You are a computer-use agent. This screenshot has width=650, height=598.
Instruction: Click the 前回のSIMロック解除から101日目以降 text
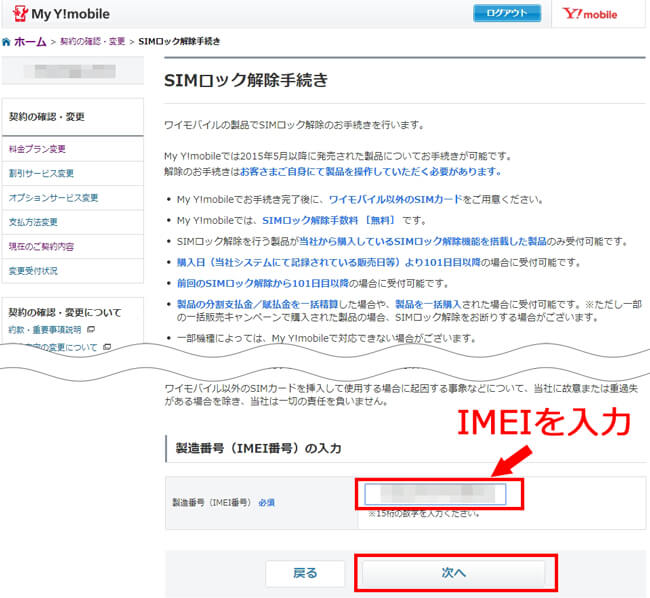[262, 283]
